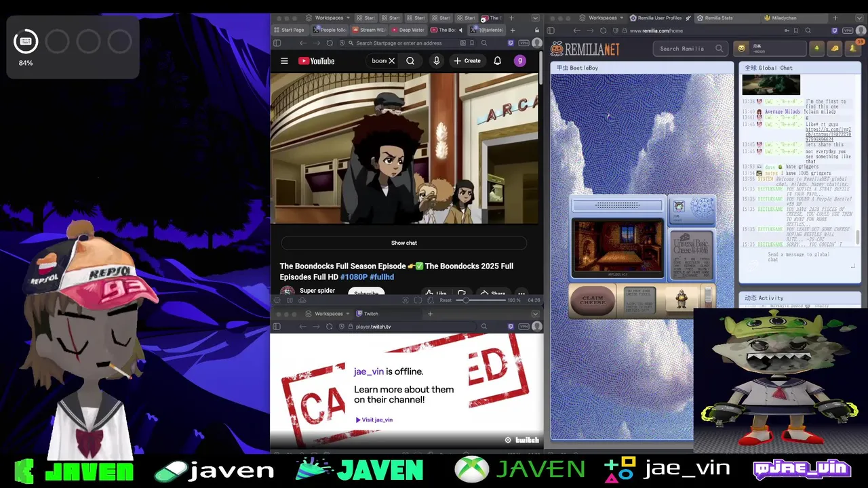Open the YouTube hamburger guide menu
Image resolution: width=868 pixels, height=488 pixels.
click(x=284, y=61)
